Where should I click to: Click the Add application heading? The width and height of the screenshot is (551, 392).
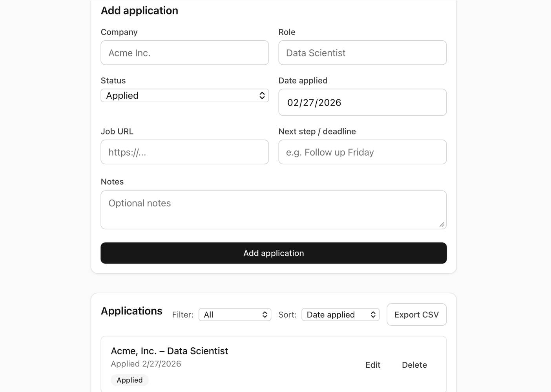tap(139, 11)
